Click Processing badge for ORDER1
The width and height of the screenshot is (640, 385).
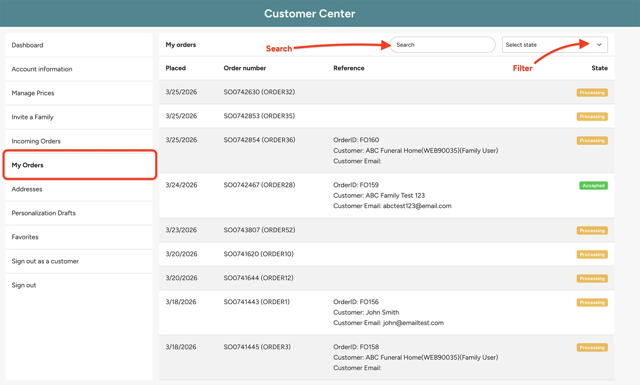[592, 303]
